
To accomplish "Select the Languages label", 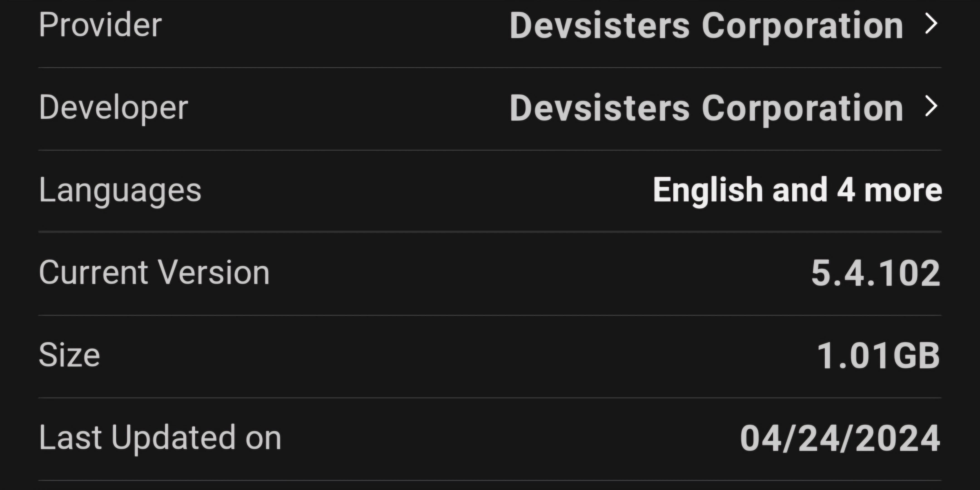I will pos(120,190).
